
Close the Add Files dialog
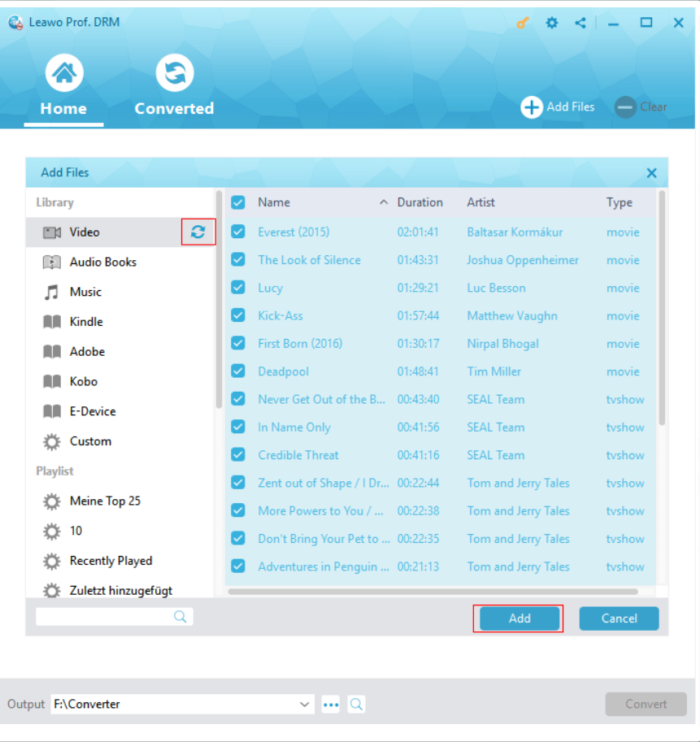click(652, 173)
